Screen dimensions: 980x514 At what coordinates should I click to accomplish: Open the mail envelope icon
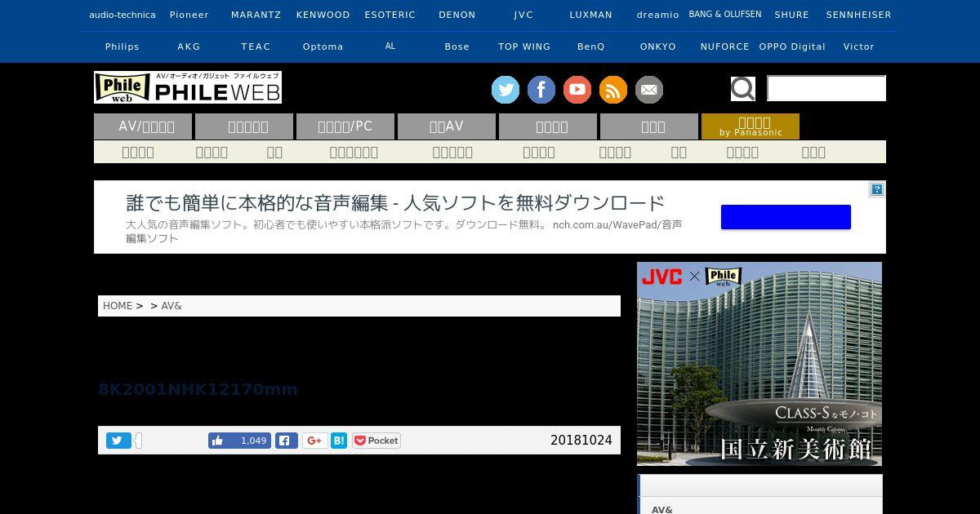[x=649, y=90]
